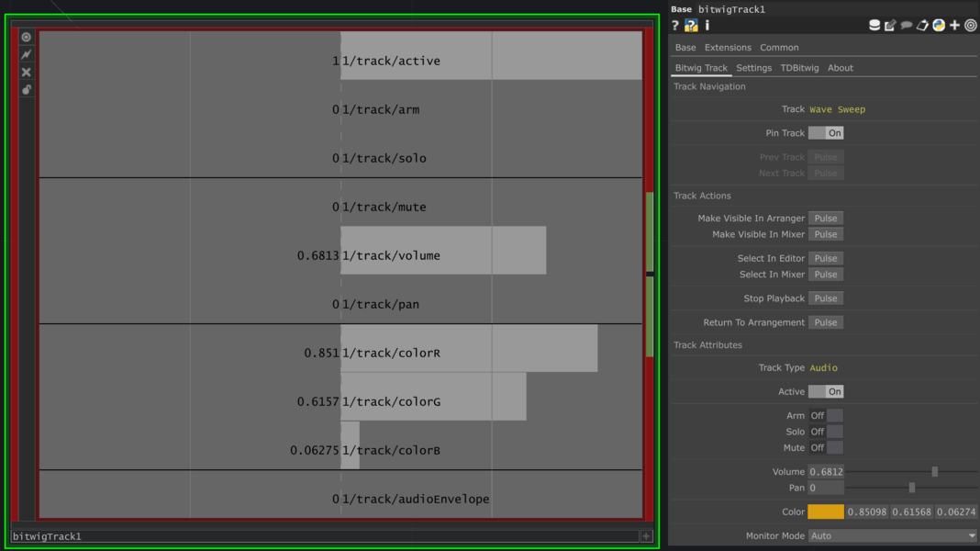This screenshot has width=980, height=551.
Task: Pulse the Stop Playback button
Action: [825, 298]
